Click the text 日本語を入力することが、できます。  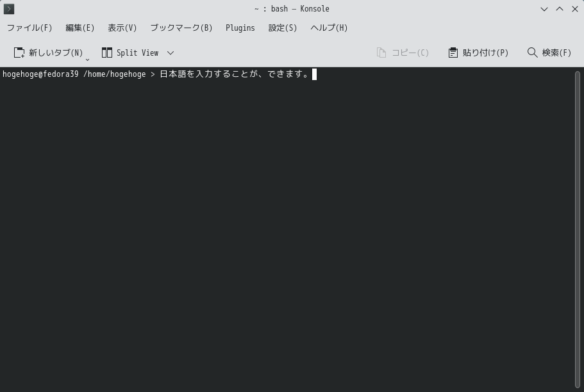pos(235,74)
